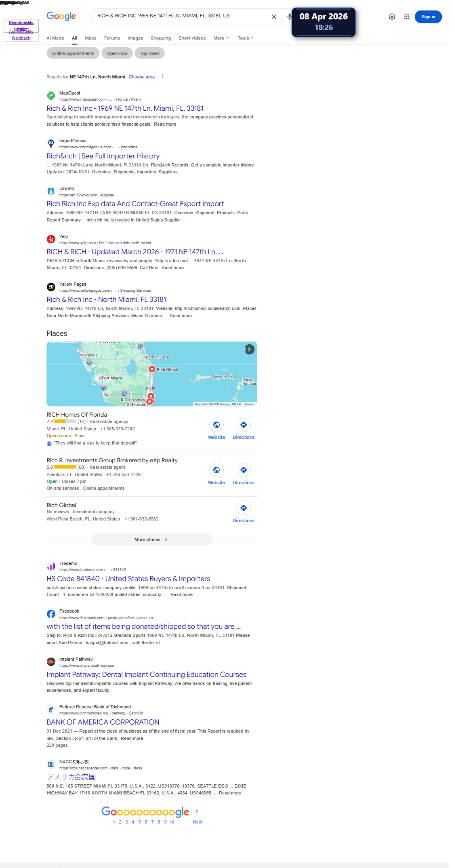
Task: Click the Google logo
Action: pos(61,16)
